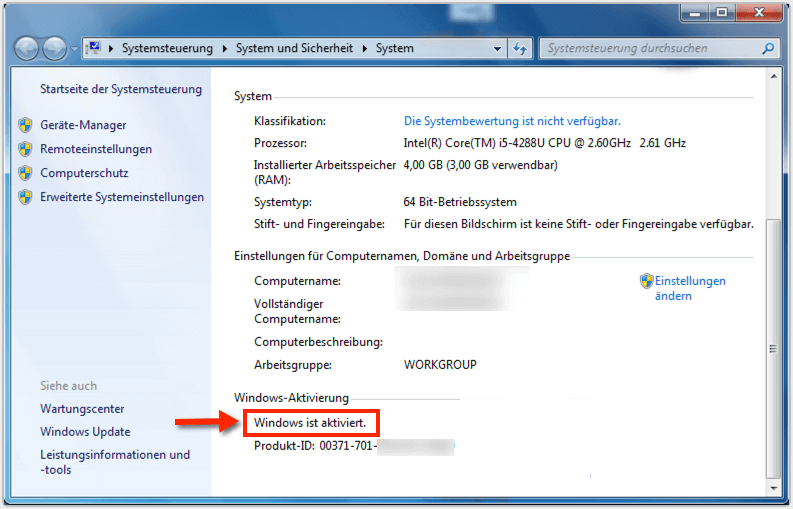The width and height of the screenshot is (793, 509).
Task: Click the Windows ist aktiviert text
Action: 310,423
